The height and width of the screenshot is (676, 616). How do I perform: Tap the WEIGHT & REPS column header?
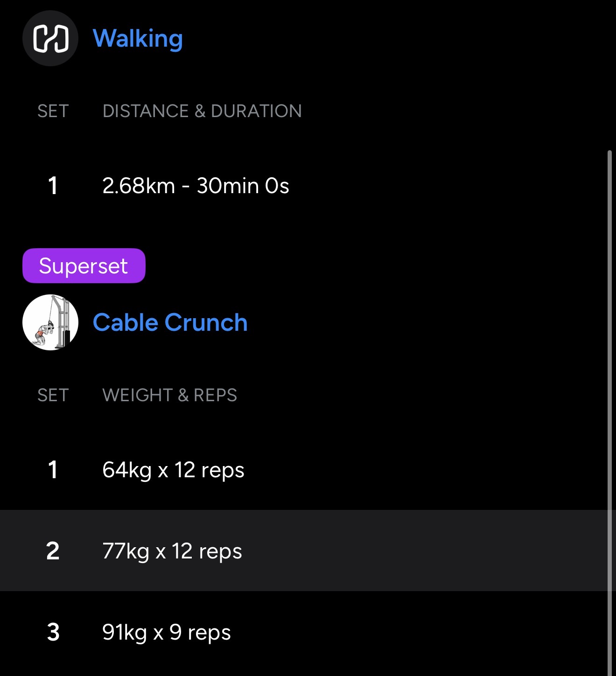(x=170, y=395)
